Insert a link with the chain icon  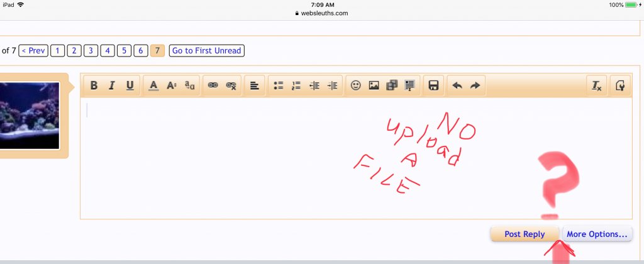(x=213, y=86)
